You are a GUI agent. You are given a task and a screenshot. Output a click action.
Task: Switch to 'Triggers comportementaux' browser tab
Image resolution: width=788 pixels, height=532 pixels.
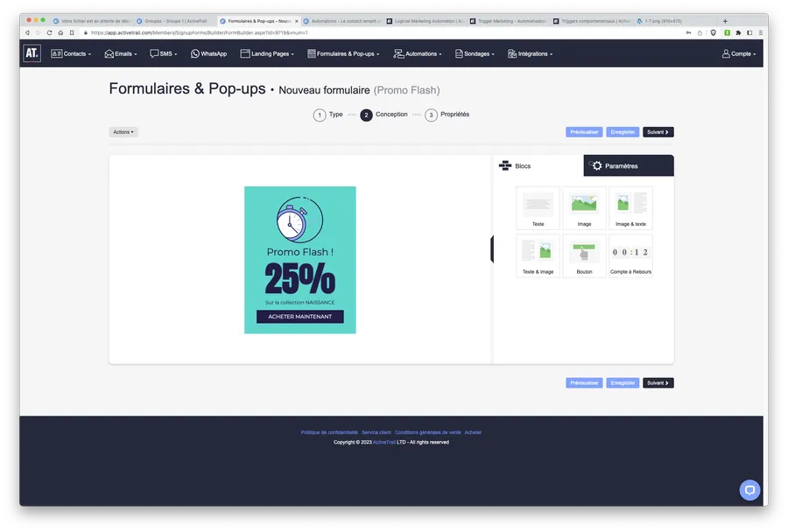[x=592, y=21]
